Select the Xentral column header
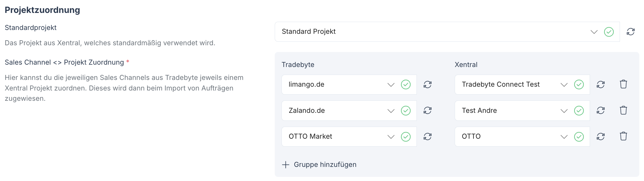The width and height of the screenshot is (644, 181). coord(466,65)
